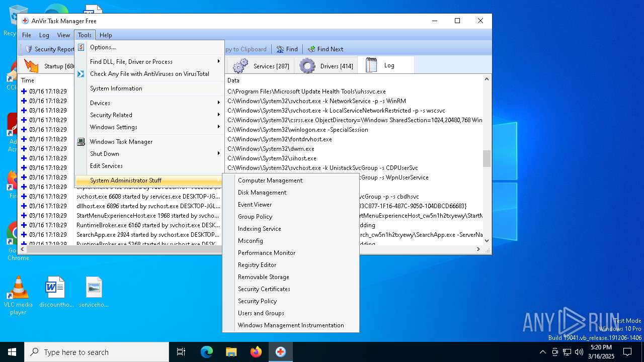Click the Windows Start button
Screen dimensions: 644x362
tap(12, 352)
